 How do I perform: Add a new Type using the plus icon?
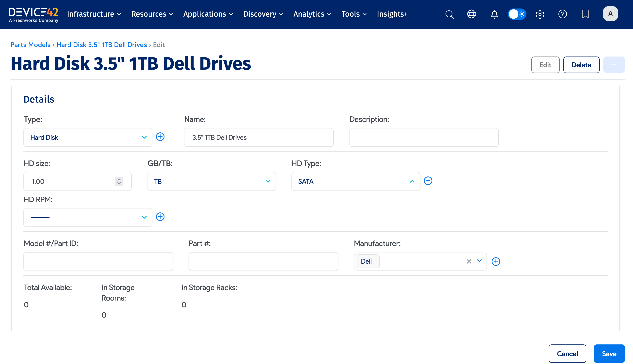tap(160, 137)
